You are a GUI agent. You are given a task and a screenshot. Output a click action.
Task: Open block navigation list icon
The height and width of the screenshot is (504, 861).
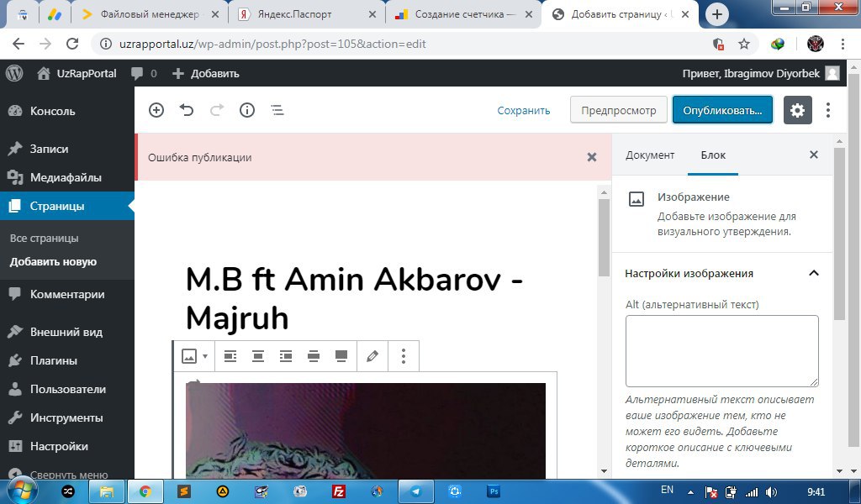point(277,110)
